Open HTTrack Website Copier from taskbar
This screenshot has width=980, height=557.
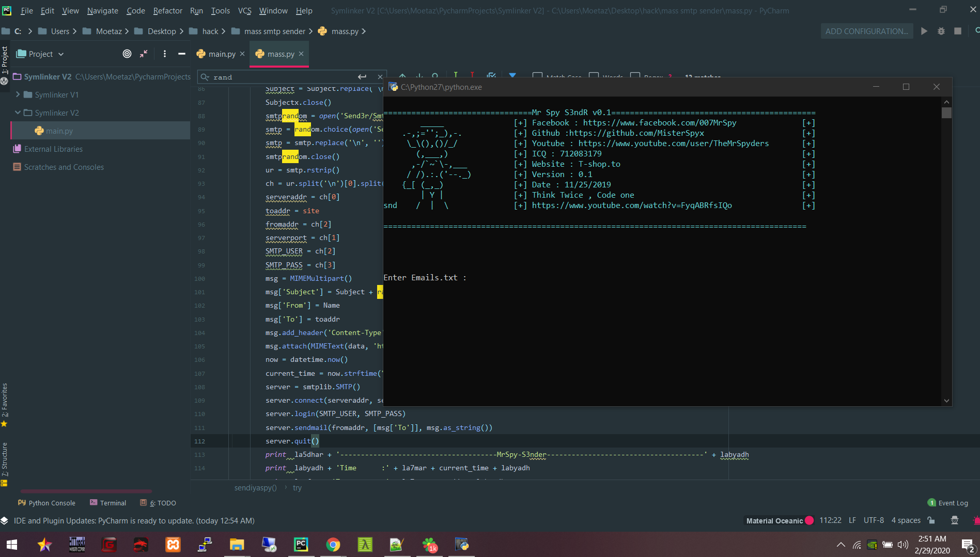point(77,545)
